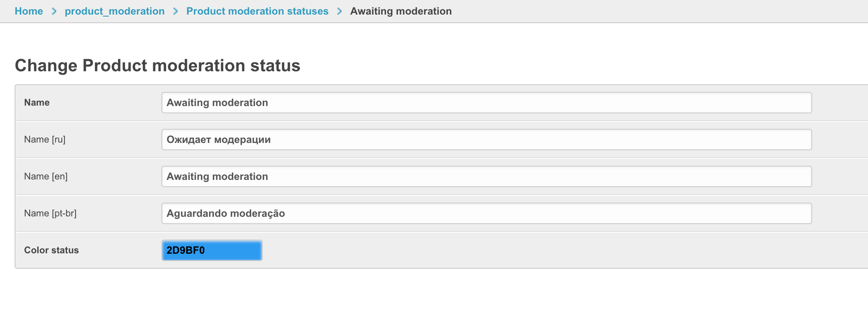Click the chevron right after Home
This screenshot has width=868, height=328.
pyautogui.click(x=54, y=11)
